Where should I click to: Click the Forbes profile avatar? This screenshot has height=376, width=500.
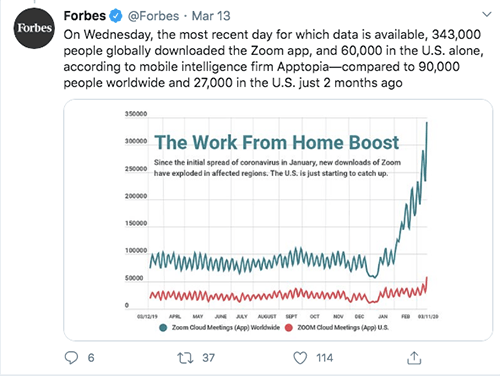pos(34,28)
